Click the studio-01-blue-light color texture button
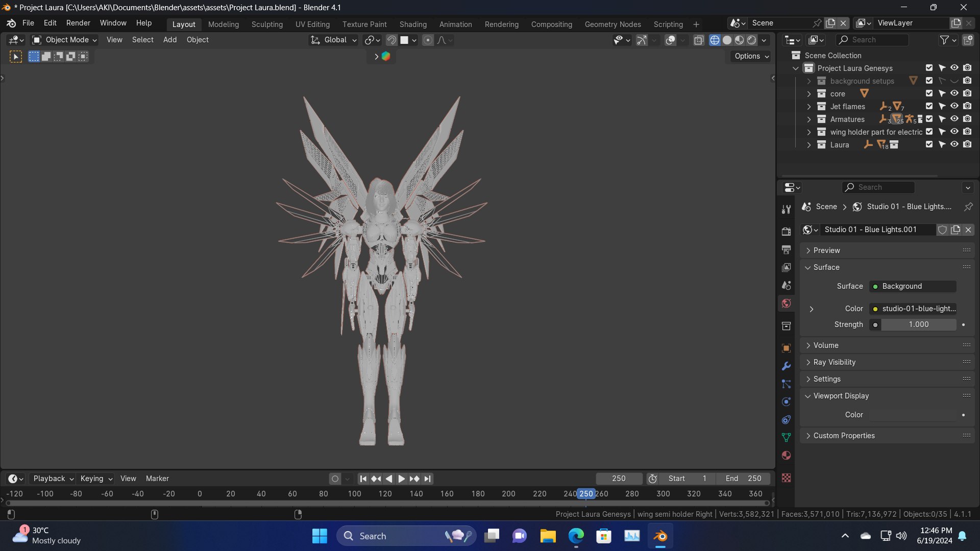The height and width of the screenshot is (551, 980). [x=913, y=309]
